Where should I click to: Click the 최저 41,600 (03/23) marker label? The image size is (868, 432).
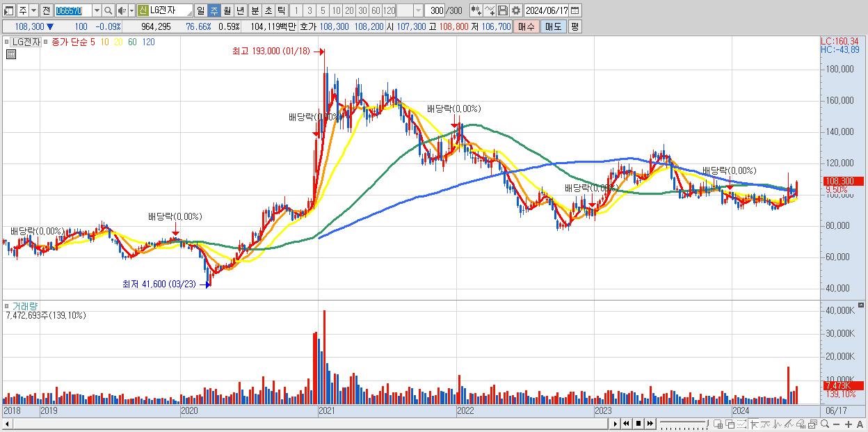[x=159, y=284]
